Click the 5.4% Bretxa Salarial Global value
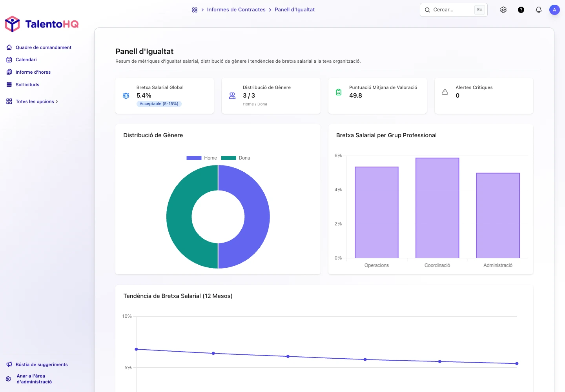 pos(144,96)
